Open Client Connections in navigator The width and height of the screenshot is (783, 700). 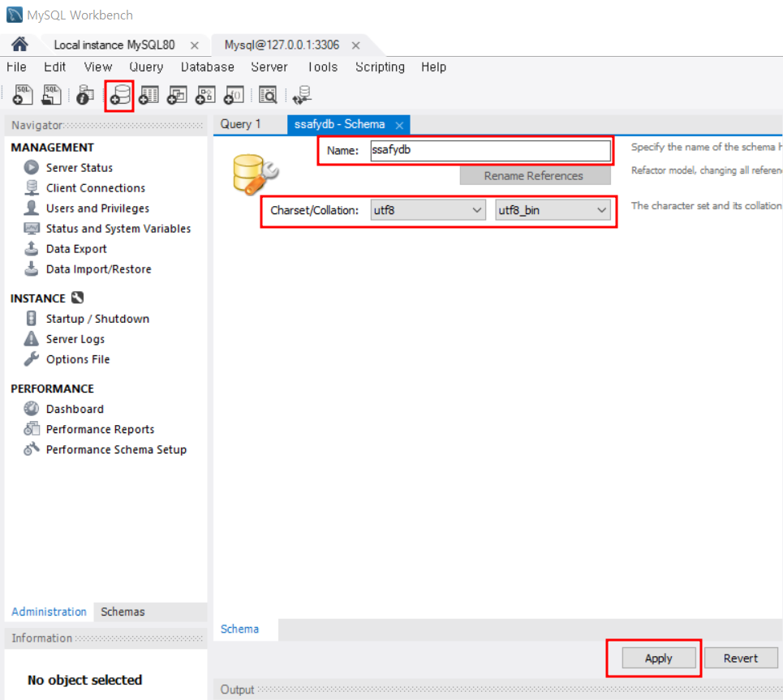96,187
